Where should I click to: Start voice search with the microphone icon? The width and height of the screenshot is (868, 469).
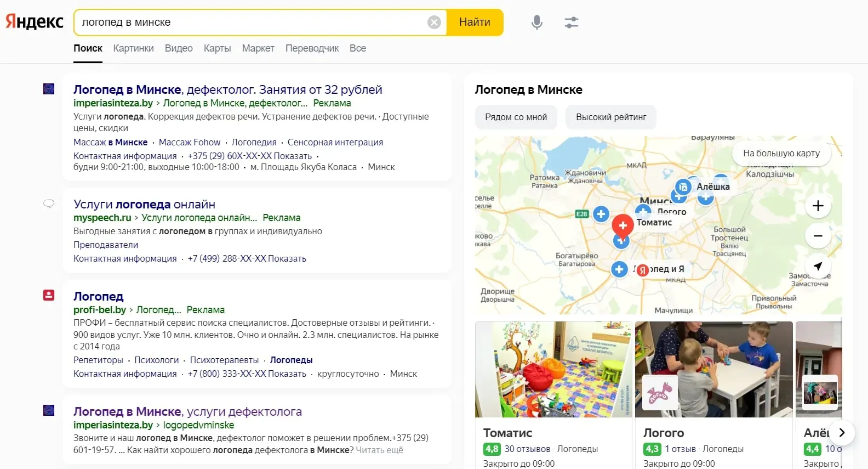tap(537, 22)
